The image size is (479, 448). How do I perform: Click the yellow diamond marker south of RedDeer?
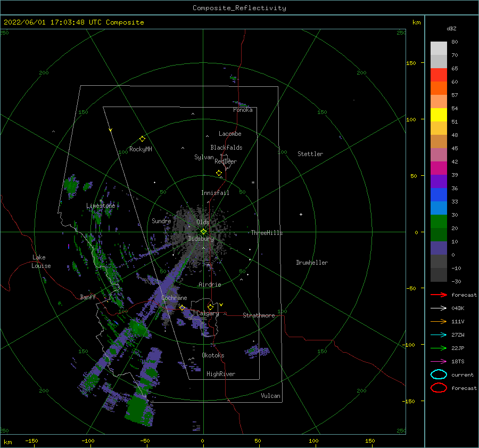point(219,173)
